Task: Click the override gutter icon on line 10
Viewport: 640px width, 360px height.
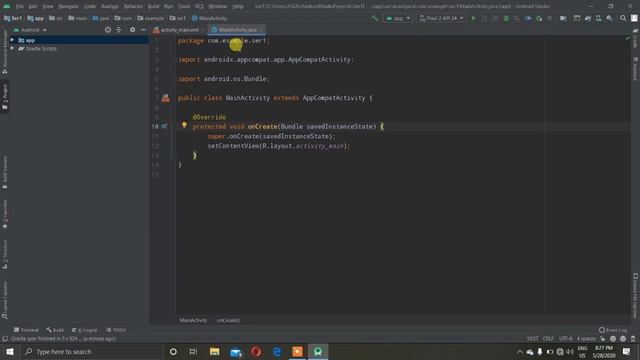Action: pos(164,127)
